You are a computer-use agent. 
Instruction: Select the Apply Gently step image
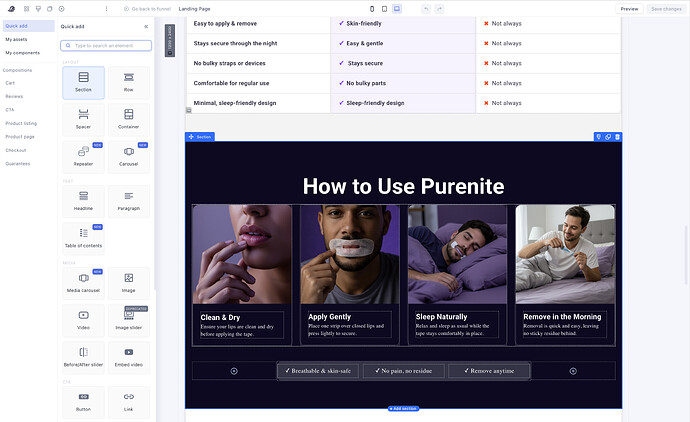350,254
